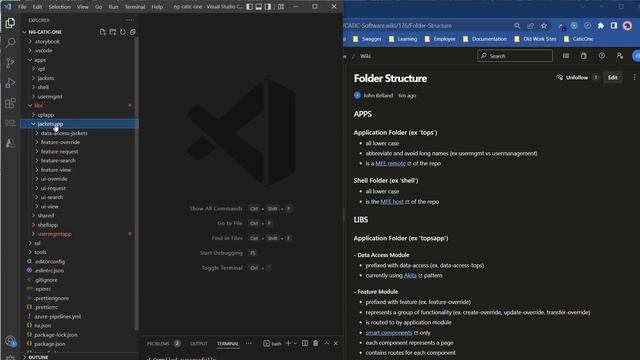Open the Azure DevOps marketplace bag icon
This screenshot has height=360, width=640.
584,56
